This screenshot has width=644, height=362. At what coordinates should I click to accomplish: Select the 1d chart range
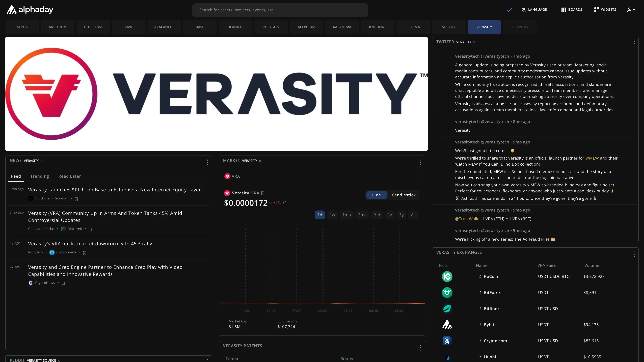320,215
